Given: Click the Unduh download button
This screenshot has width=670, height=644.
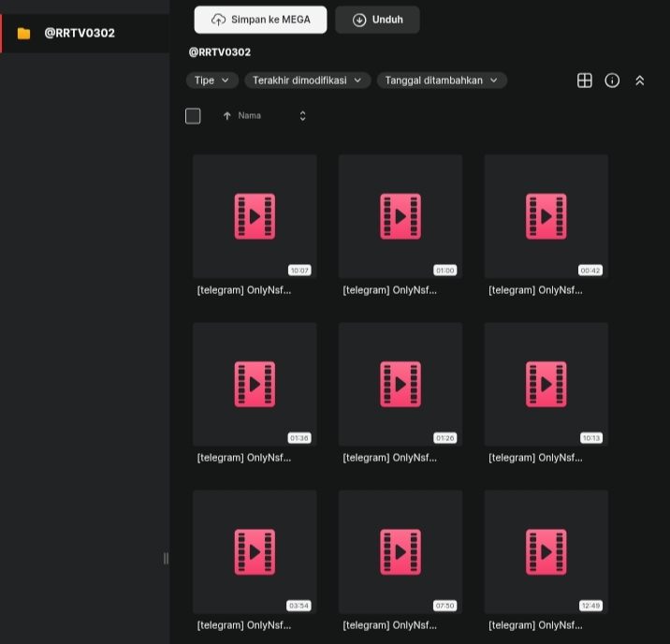Looking at the screenshot, I should coord(377,20).
